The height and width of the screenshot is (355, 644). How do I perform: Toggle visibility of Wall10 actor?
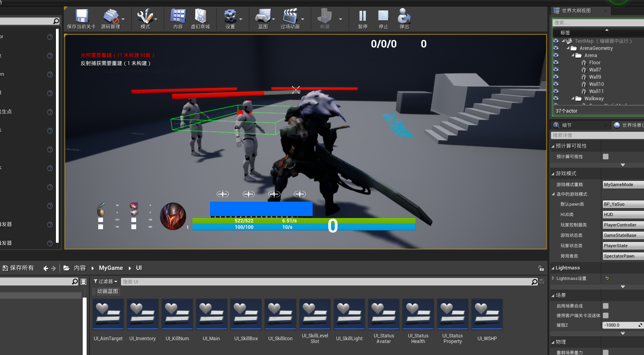tap(556, 84)
